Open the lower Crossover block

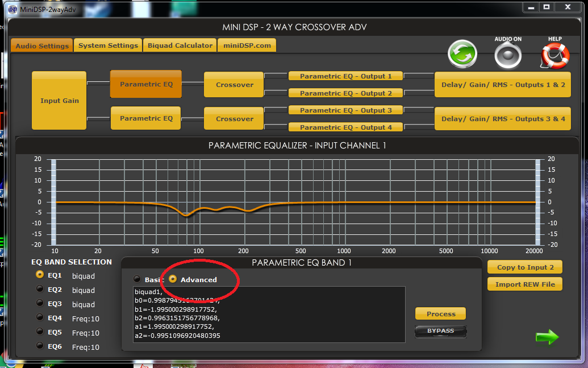(234, 119)
